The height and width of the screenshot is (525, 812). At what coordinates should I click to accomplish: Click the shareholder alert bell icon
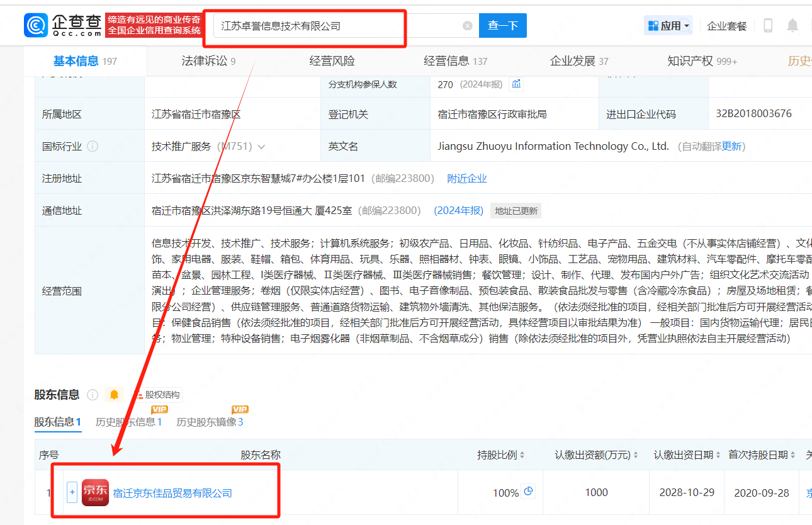(114, 395)
